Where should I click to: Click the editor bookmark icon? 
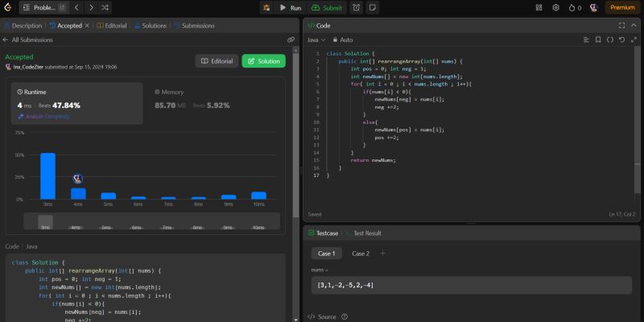[598, 39]
